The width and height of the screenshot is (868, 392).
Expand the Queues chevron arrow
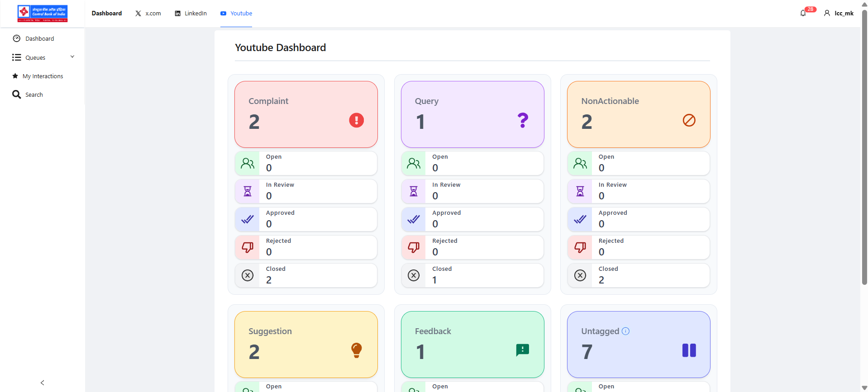[x=72, y=57]
